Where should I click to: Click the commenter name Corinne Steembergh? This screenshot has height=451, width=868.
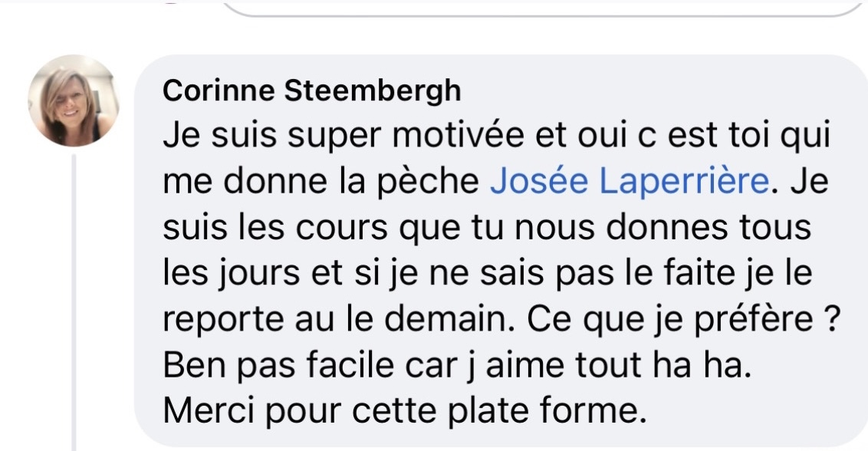(312, 91)
